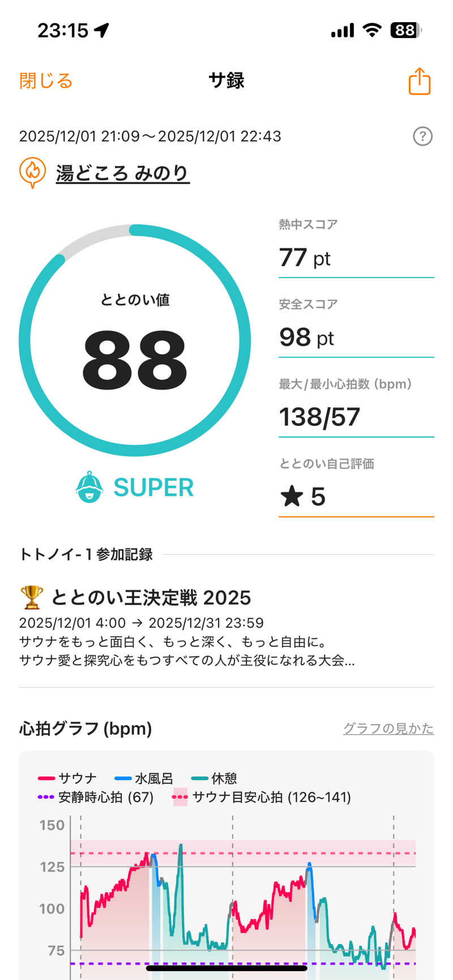Viewport: 453px width, 980px height.
Task: Close the サ録 screen with 閉じる
Action: point(46,81)
